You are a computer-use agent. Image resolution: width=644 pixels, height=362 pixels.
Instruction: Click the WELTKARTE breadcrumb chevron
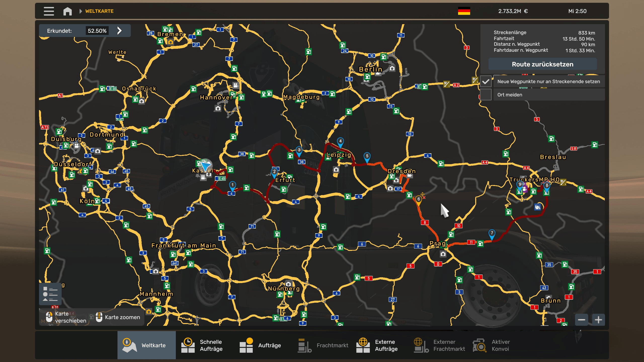point(81,11)
